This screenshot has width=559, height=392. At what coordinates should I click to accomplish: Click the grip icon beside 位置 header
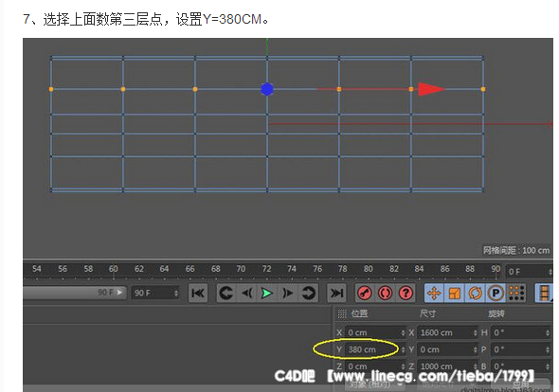(x=341, y=313)
